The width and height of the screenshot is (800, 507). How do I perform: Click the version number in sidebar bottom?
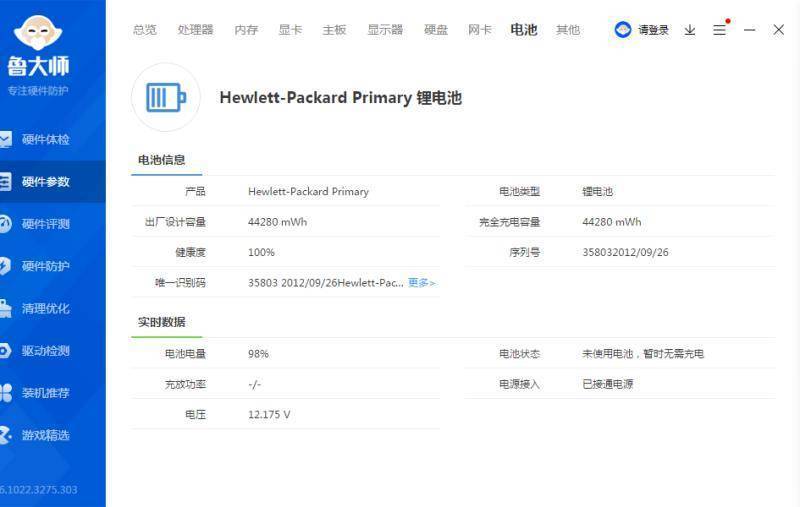(x=39, y=490)
